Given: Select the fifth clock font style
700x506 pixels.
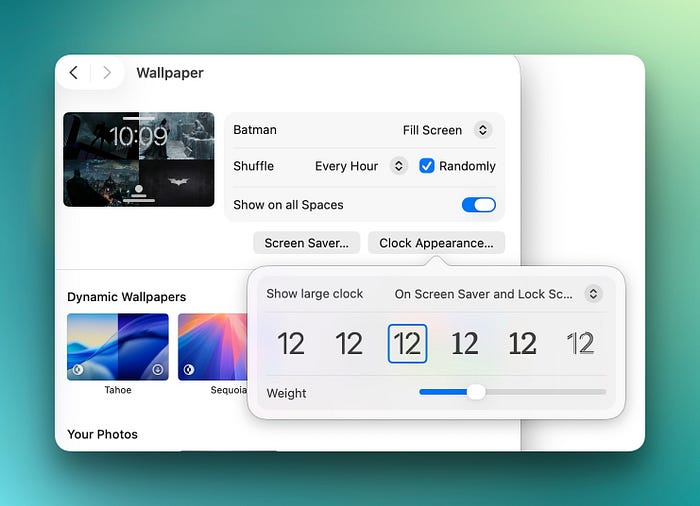Looking at the screenshot, I should [x=523, y=343].
